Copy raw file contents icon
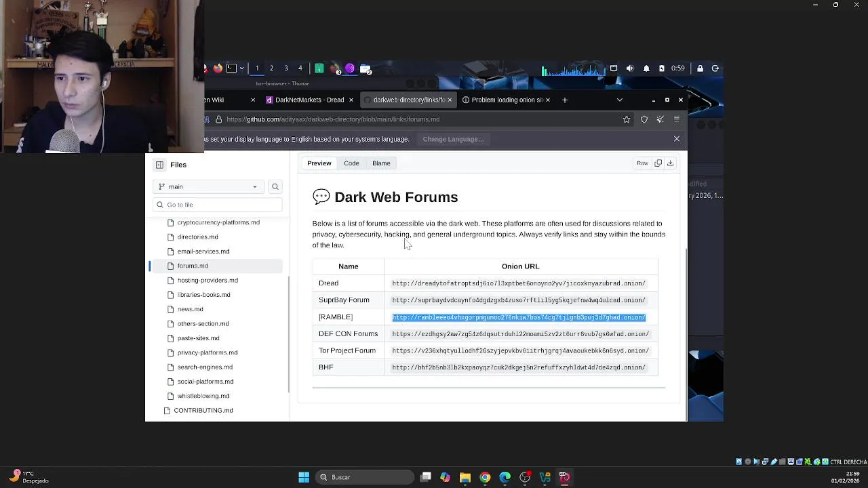Viewport: 868px width, 488px height. pyautogui.click(x=658, y=163)
